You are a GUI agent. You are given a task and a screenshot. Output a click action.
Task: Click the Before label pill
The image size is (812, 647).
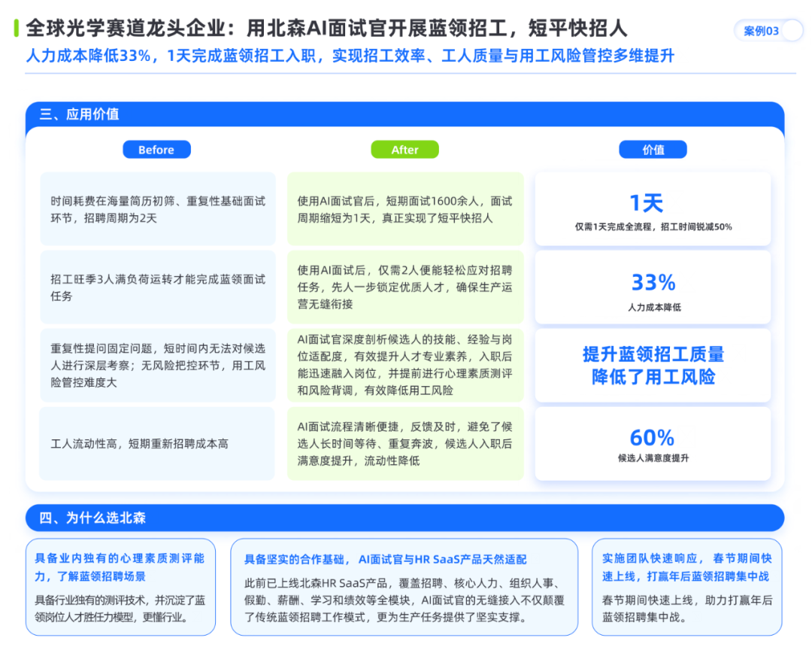point(156,150)
